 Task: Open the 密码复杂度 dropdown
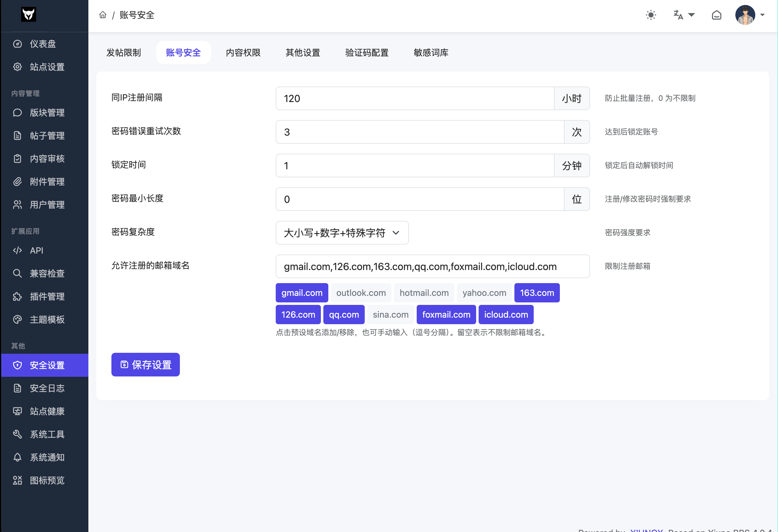pos(342,232)
